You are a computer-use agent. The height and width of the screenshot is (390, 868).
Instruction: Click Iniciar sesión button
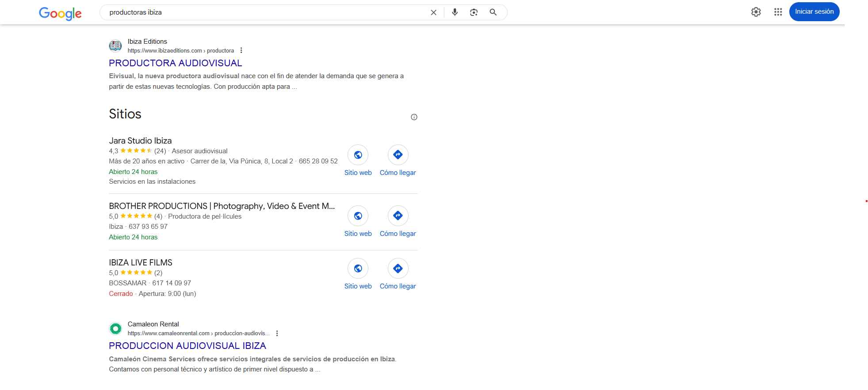pos(814,12)
